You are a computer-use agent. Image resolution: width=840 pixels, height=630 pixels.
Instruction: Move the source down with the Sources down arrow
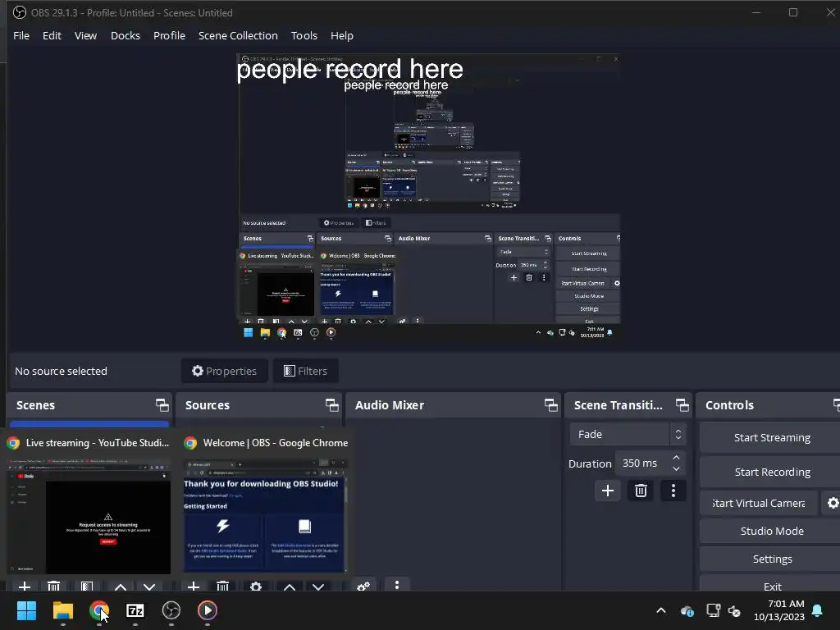tap(318, 587)
